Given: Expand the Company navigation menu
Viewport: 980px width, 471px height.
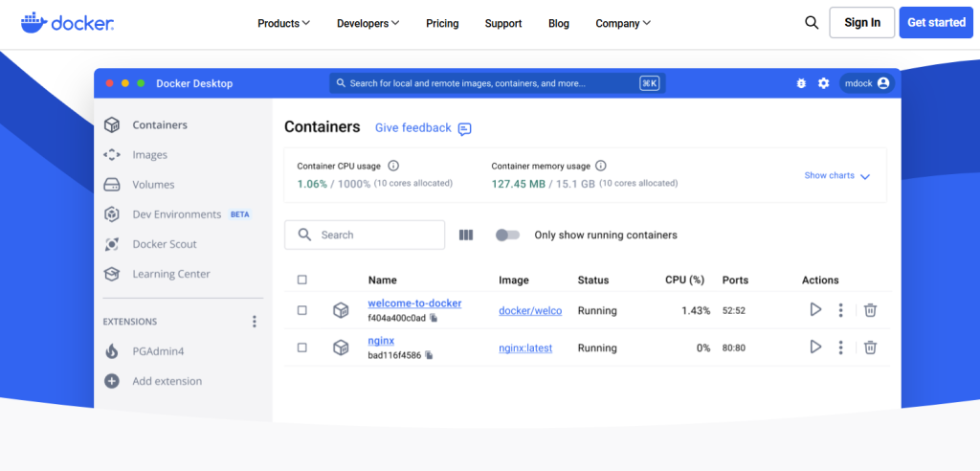Looking at the screenshot, I should pos(622,23).
